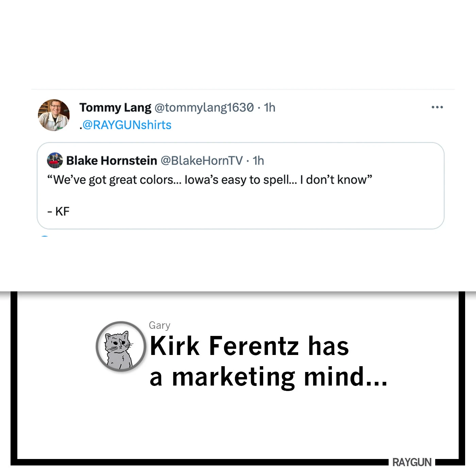Click the quoted tweet's 1h timestamp

258,160
